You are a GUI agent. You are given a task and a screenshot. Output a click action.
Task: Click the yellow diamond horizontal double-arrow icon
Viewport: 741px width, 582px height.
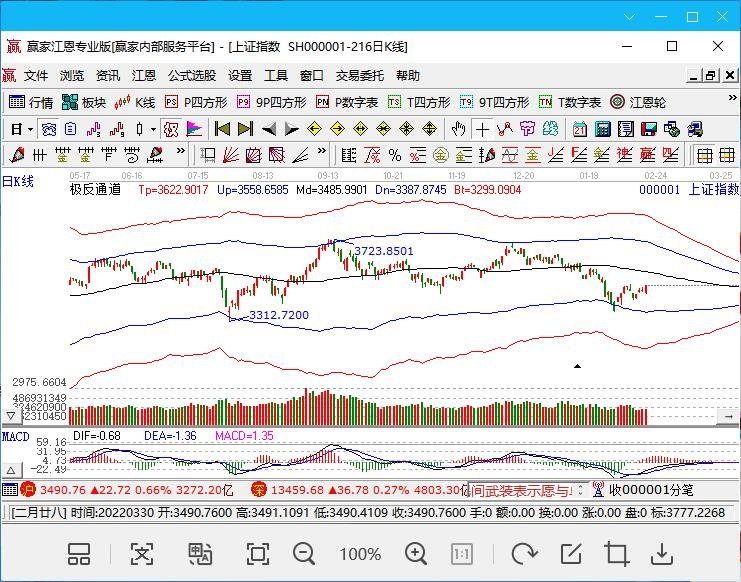(x=361, y=129)
